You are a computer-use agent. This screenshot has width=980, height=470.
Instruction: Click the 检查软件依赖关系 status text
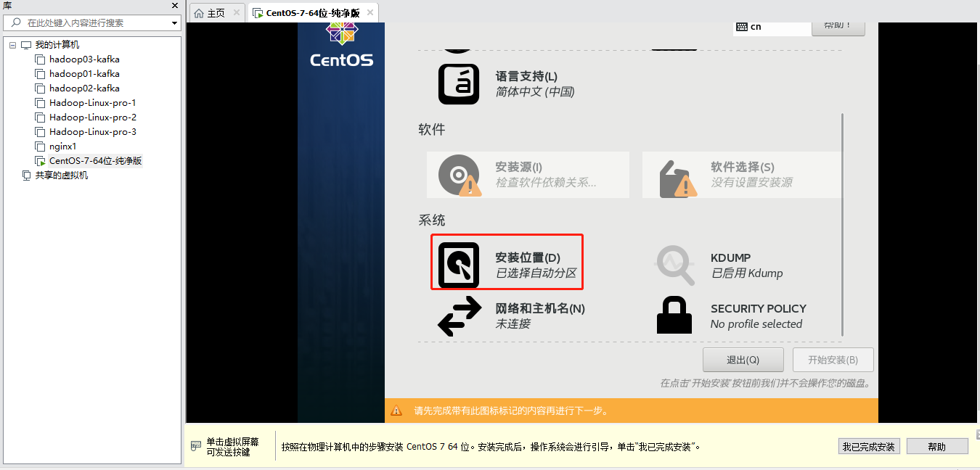(546, 183)
